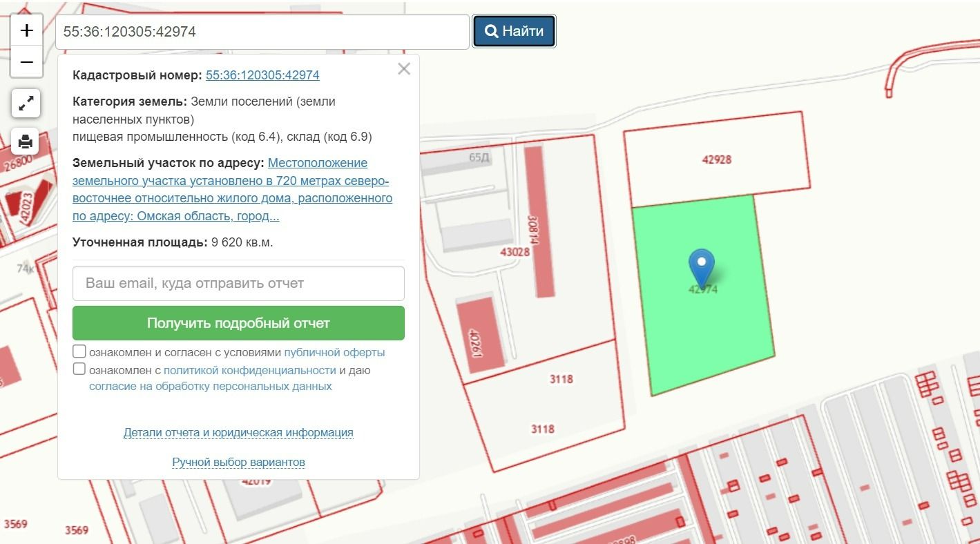Check the публичной оферты agreement checkbox
The width and height of the screenshot is (980, 544).
(79, 351)
